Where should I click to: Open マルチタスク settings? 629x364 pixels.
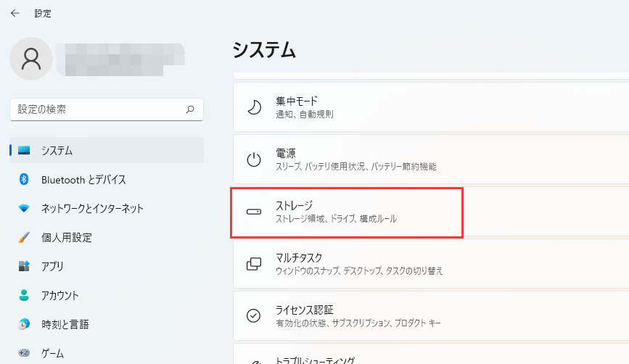(x=431, y=263)
